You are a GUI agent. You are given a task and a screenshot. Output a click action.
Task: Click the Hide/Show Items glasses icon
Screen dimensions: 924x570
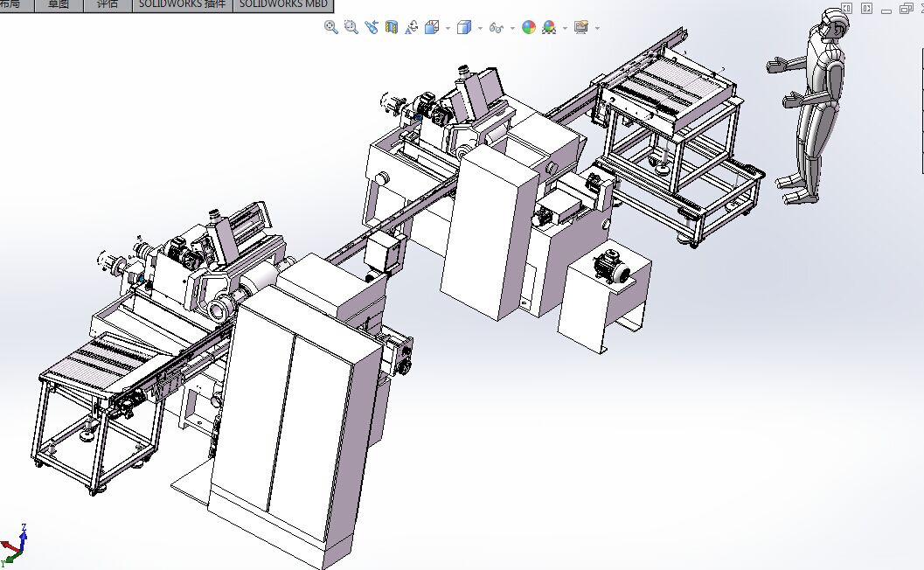click(497, 27)
